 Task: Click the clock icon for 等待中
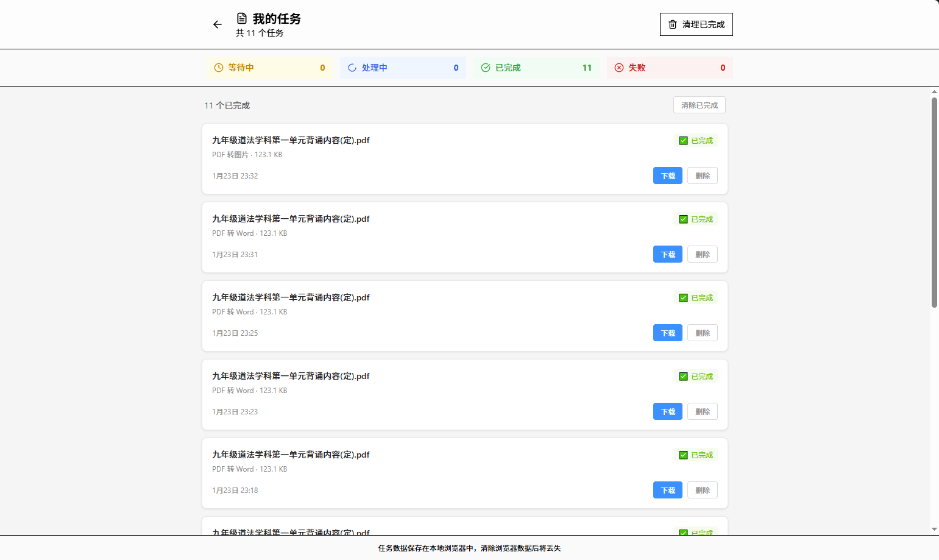click(219, 68)
